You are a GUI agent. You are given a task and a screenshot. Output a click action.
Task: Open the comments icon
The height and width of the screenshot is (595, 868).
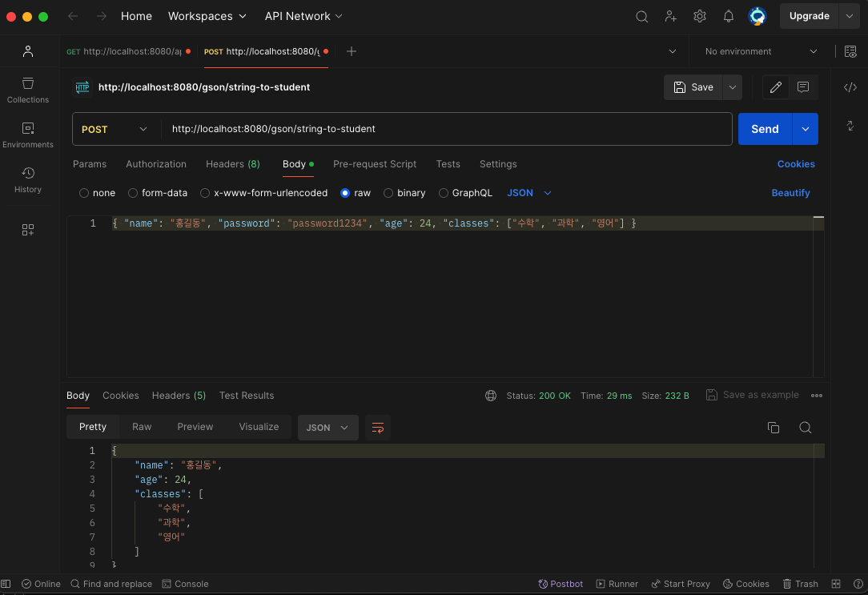tap(802, 87)
